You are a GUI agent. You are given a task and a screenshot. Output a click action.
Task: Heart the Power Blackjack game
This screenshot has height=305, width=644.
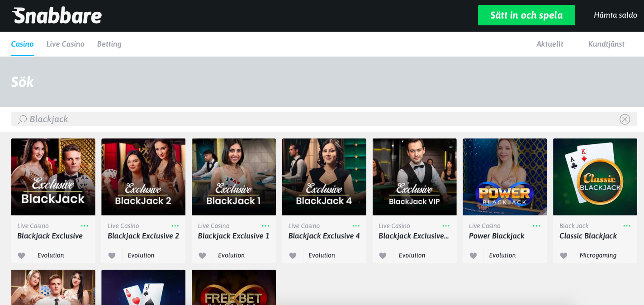473,256
